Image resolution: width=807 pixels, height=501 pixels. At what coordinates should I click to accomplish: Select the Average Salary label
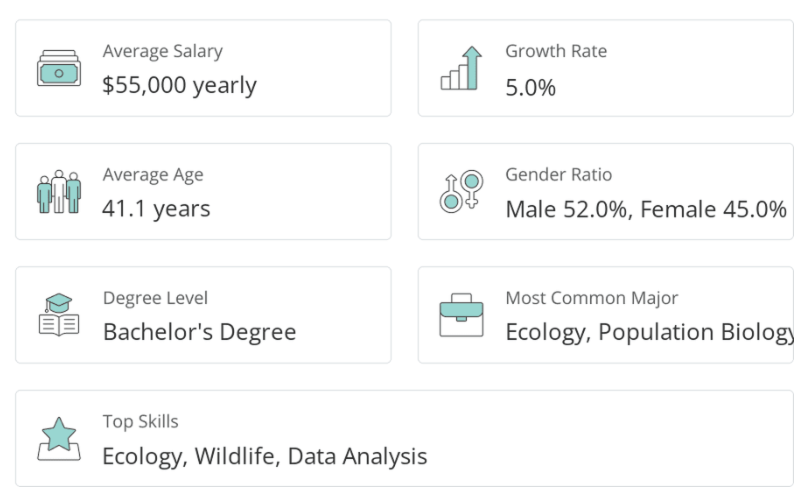[162, 51]
